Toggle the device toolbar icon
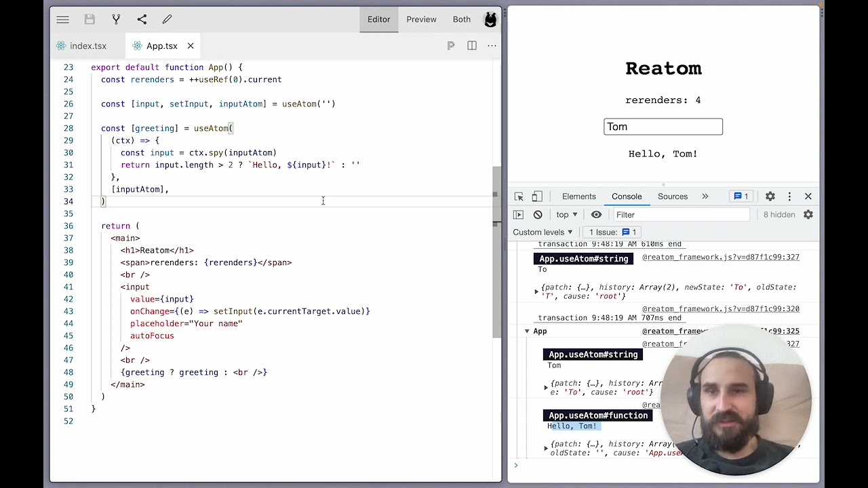This screenshot has height=488, width=868. pyautogui.click(x=537, y=197)
